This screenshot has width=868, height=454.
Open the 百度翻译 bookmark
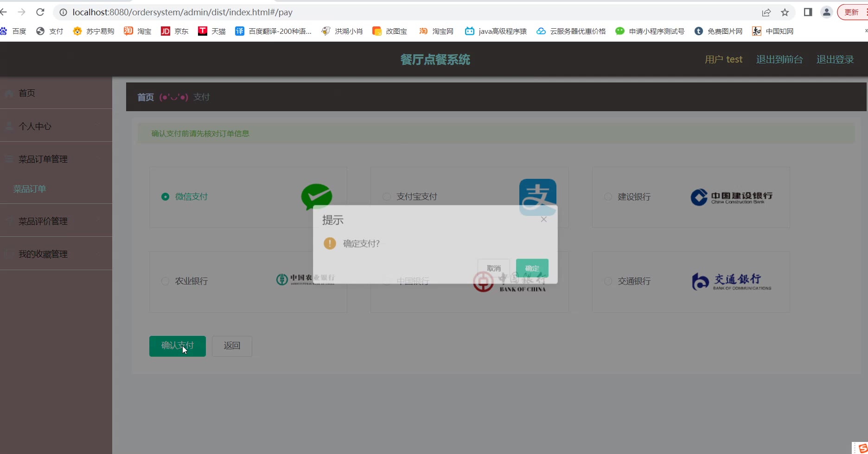pyautogui.click(x=274, y=31)
